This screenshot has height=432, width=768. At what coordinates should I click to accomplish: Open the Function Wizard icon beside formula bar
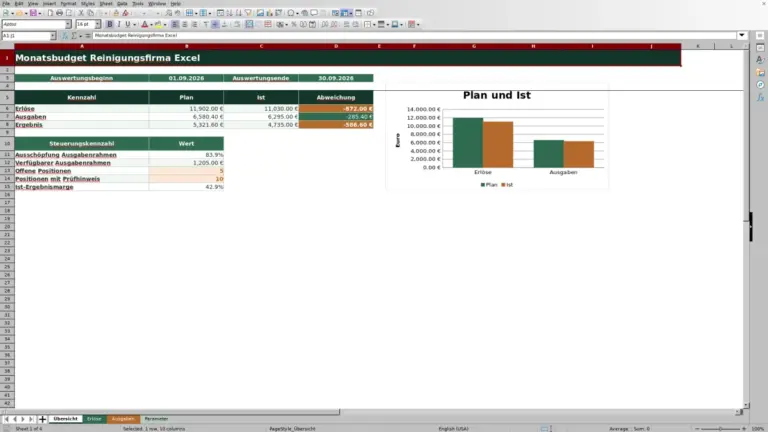[x=65, y=36]
